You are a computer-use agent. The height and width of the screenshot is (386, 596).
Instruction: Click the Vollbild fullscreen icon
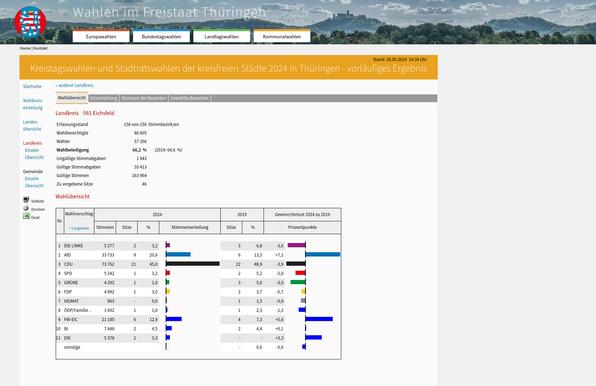[26, 200]
